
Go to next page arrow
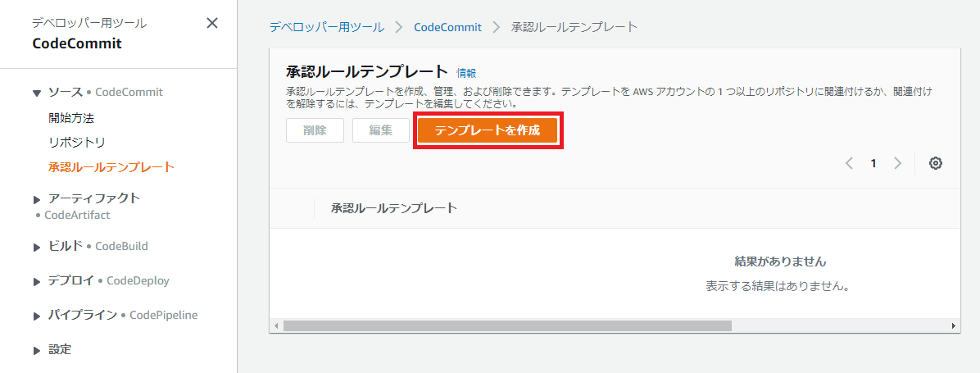click(897, 163)
